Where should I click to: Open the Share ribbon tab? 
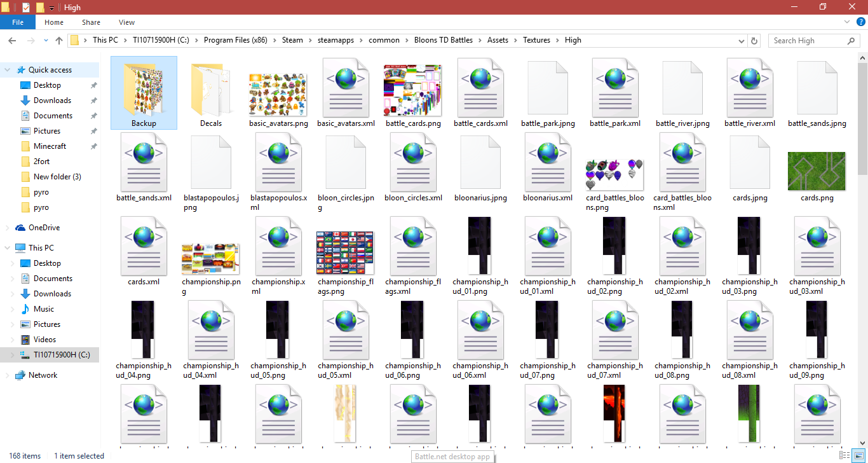click(x=91, y=22)
